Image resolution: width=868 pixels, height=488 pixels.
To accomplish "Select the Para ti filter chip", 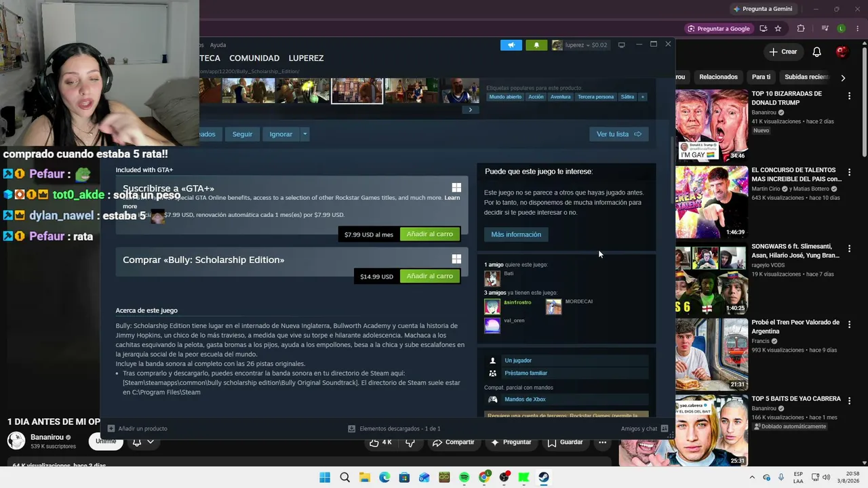I will 761,77.
